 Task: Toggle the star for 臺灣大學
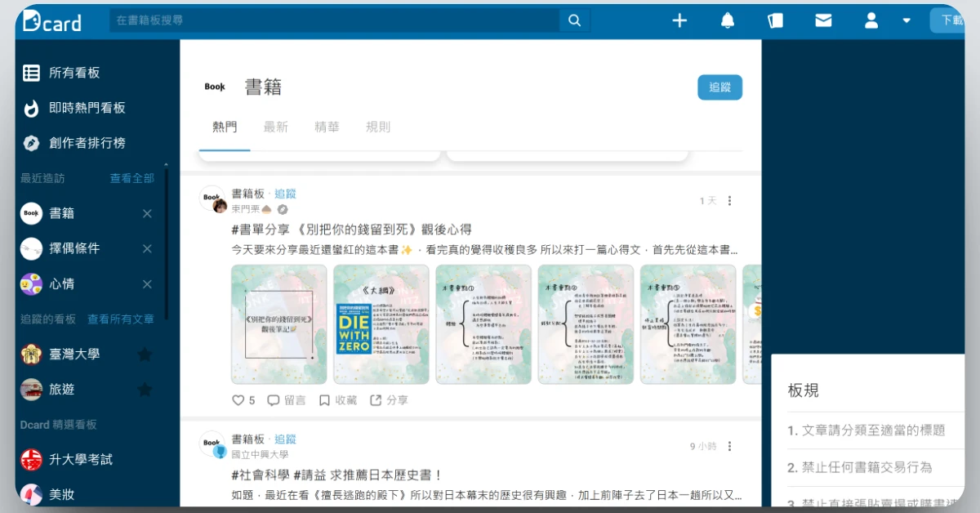(x=145, y=355)
